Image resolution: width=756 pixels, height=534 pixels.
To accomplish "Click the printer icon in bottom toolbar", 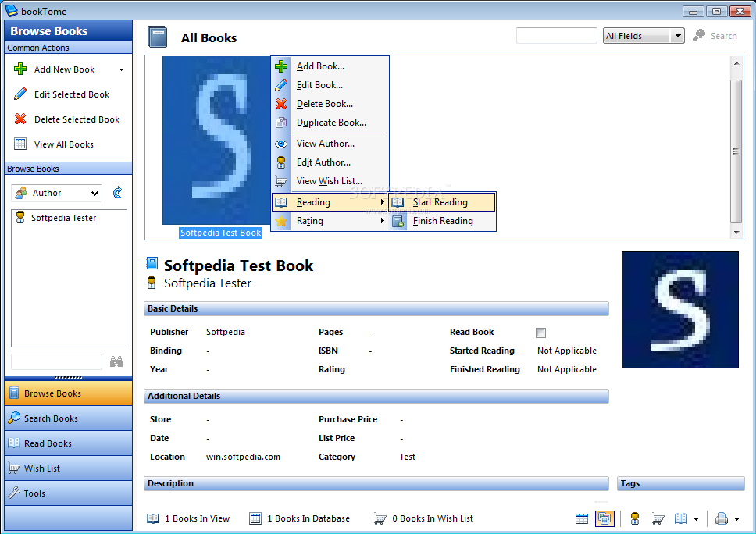I will 722,518.
